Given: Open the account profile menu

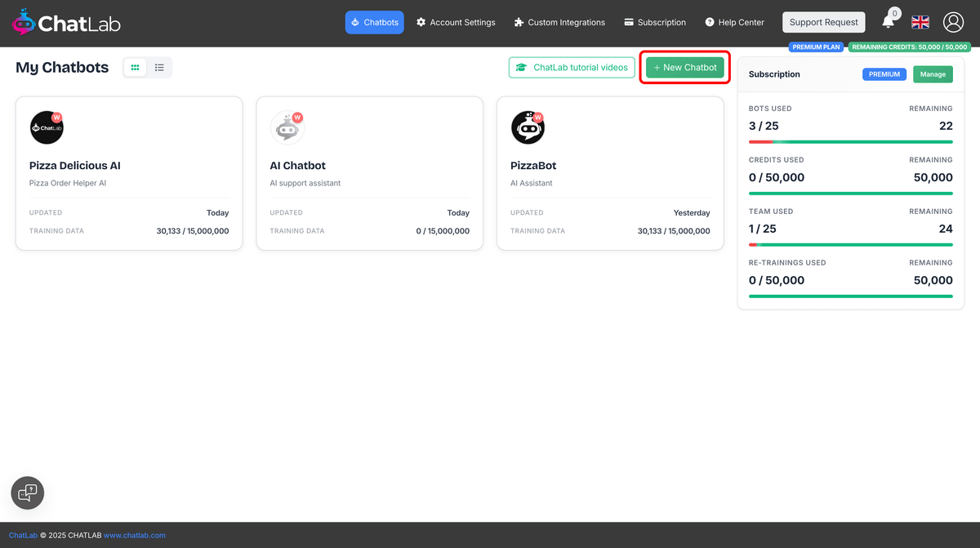Looking at the screenshot, I should [x=953, y=22].
